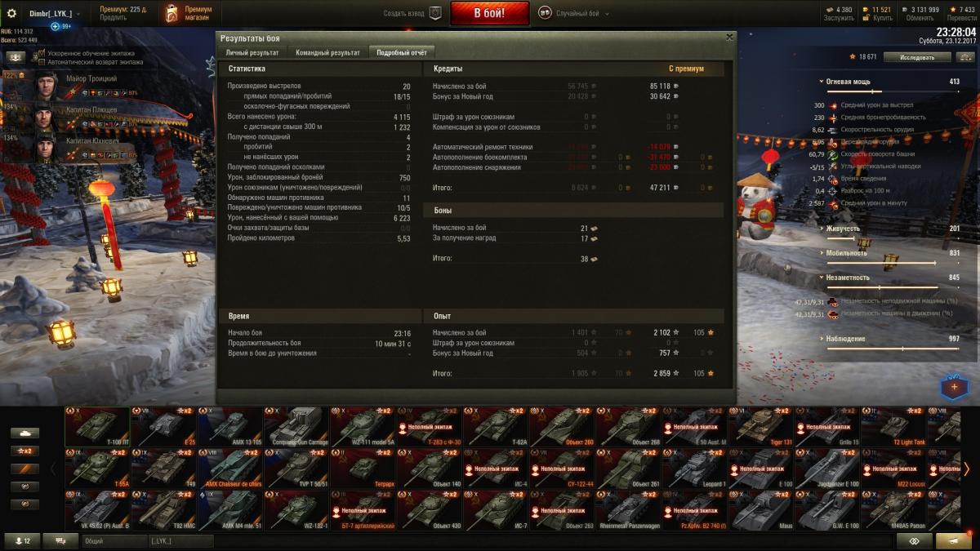Screen dimensions: 980x551
Task: Click Spotting progress bar
Action: click(893, 349)
